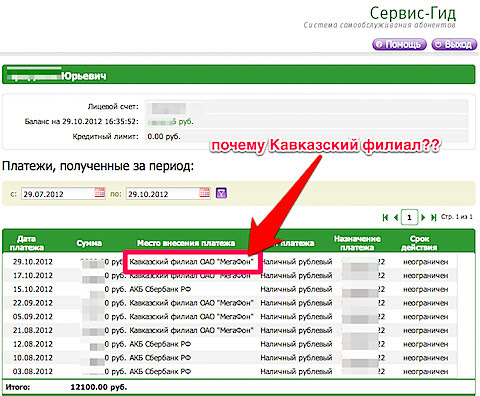
Task: Click АКБ Сбербанк РФ in 03.08.2012 row
Action: point(160,371)
